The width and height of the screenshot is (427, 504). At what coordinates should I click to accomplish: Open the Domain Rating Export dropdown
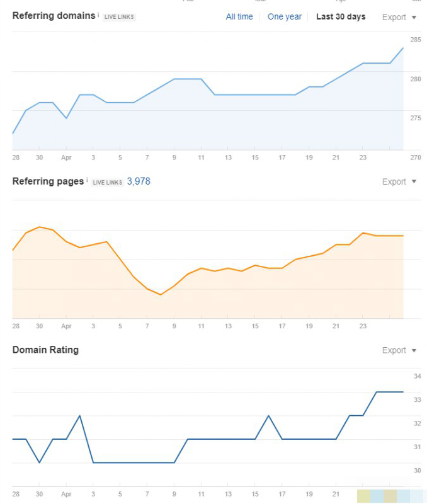(399, 350)
